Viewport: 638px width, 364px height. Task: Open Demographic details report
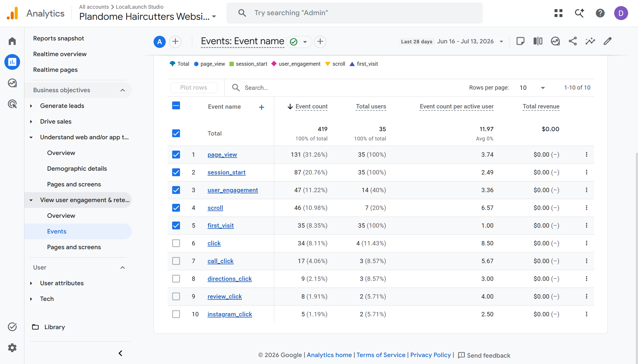click(77, 169)
